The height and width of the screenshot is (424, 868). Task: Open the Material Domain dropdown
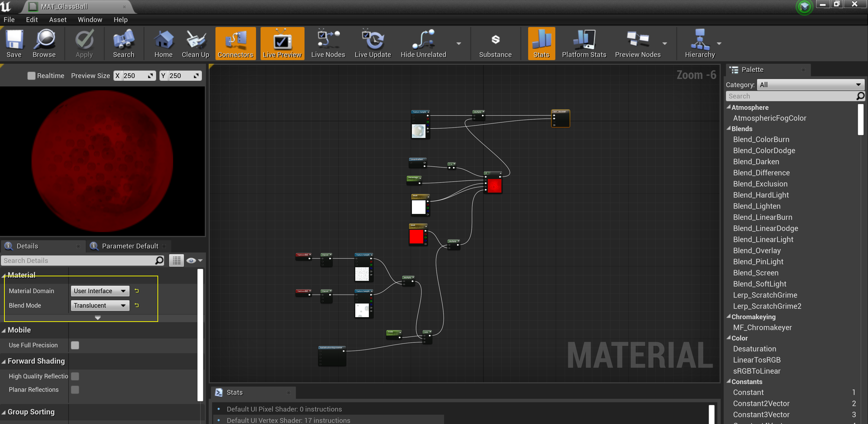coord(99,291)
